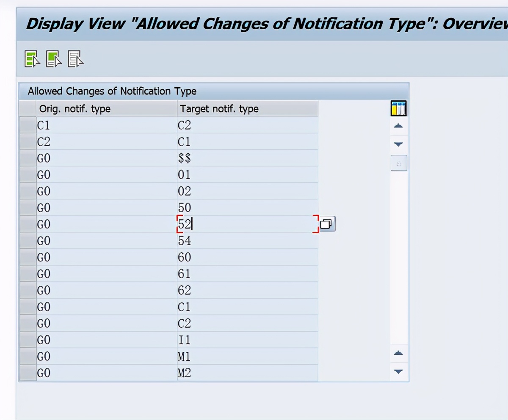Click the target cell showing 61
The height and width of the screenshot is (420, 508).
248,274
